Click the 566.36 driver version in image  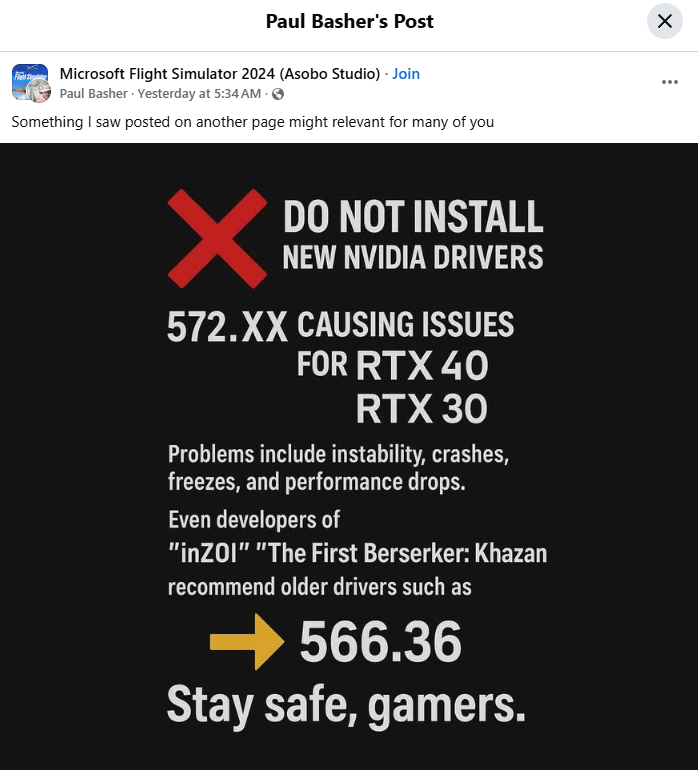click(x=381, y=641)
